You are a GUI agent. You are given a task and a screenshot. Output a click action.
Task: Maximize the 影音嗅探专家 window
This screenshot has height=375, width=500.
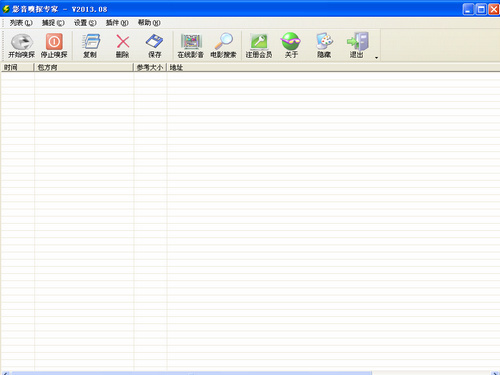[x=481, y=9]
